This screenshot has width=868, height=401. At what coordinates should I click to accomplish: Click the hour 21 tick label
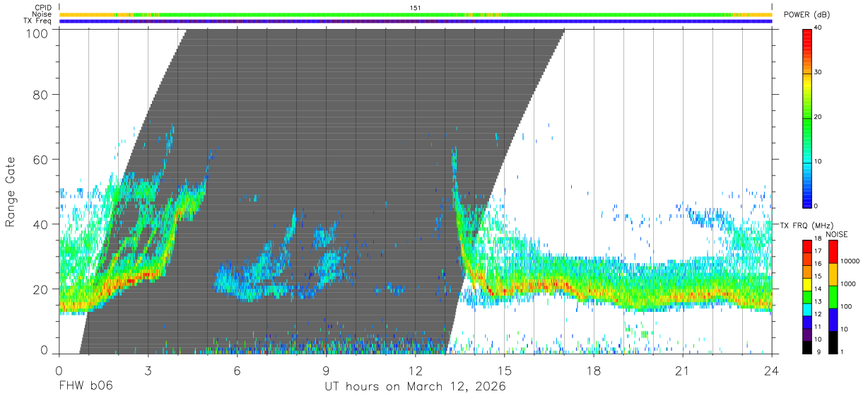682,371
